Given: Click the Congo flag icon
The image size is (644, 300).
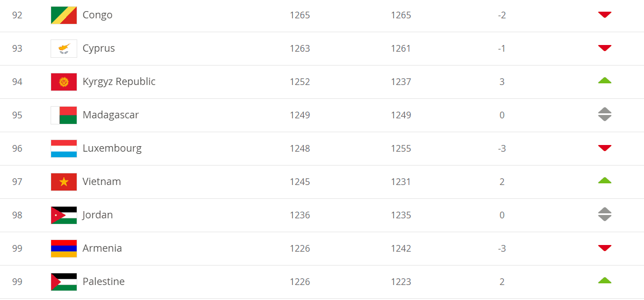Looking at the screenshot, I should coord(64,15).
